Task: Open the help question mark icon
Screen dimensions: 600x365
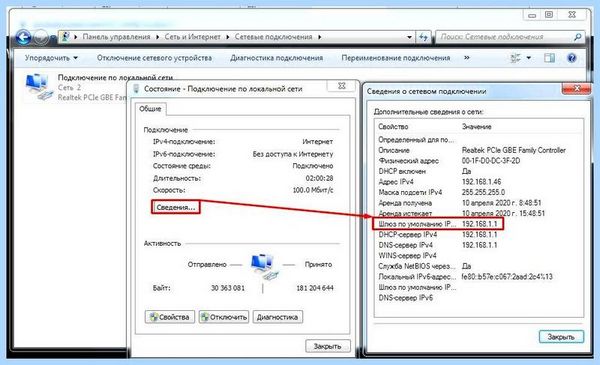Action: pos(572,58)
